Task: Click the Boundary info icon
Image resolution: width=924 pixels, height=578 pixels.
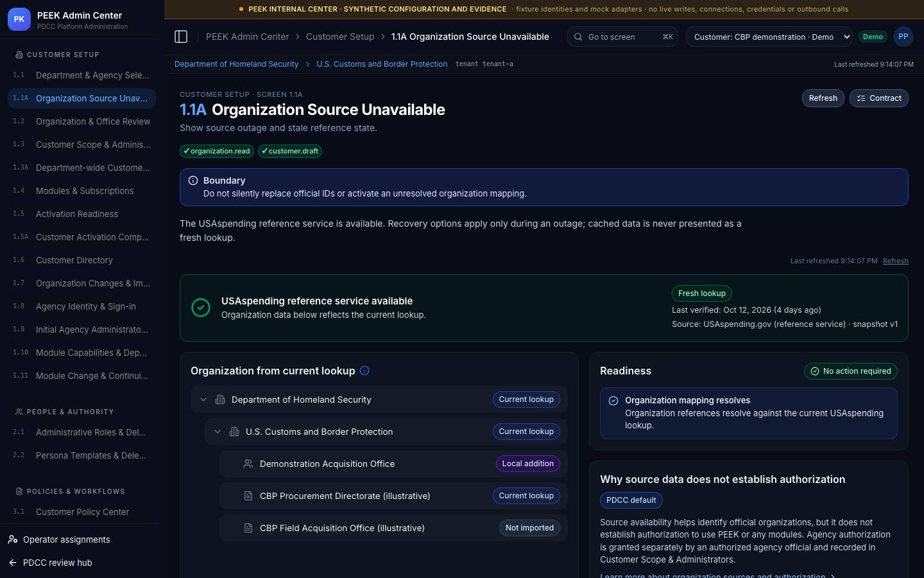Action: pyautogui.click(x=193, y=180)
